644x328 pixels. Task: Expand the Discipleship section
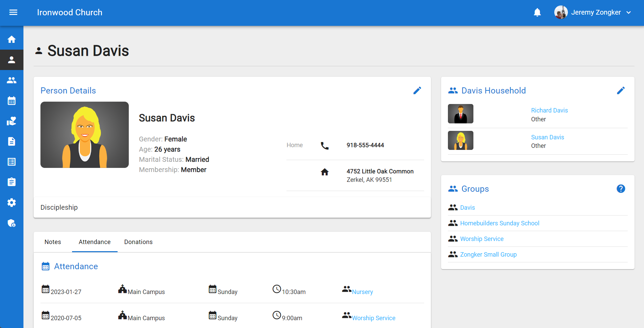[59, 207]
